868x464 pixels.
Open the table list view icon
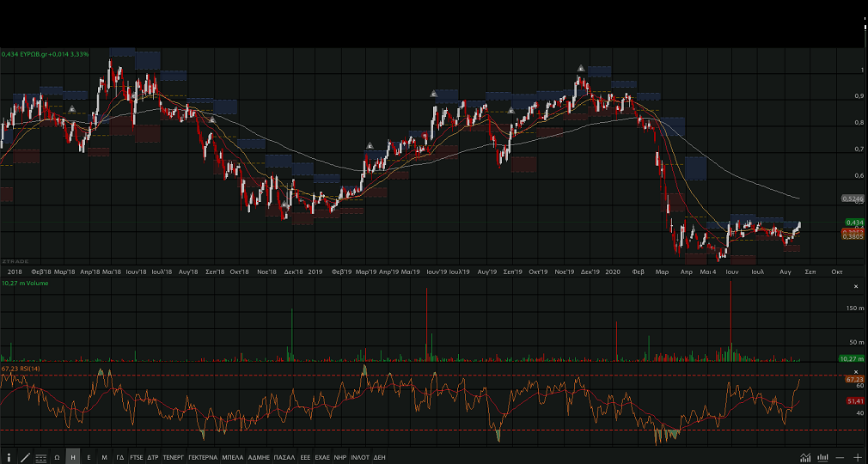pyautogui.click(x=40, y=458)
